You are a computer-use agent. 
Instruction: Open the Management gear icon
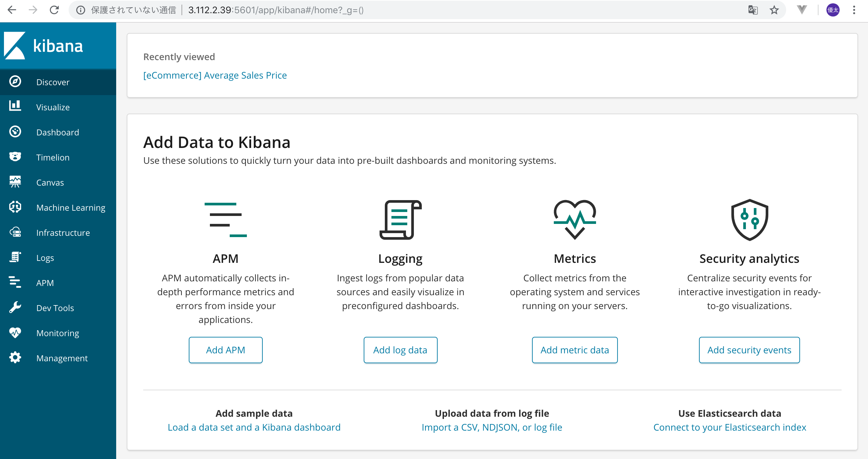click(x=15, y=358)
